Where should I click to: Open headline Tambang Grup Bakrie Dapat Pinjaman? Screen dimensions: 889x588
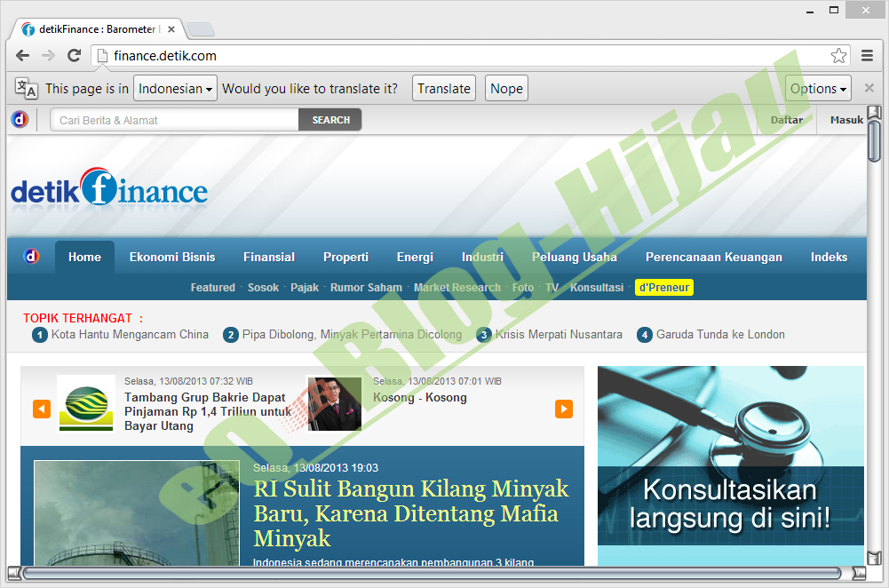click(207, 411)
